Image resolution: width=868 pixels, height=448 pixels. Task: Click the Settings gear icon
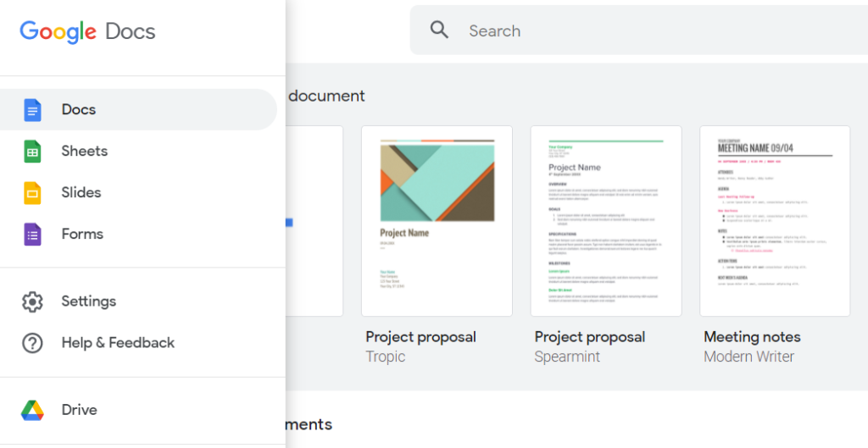click(33, 301)
